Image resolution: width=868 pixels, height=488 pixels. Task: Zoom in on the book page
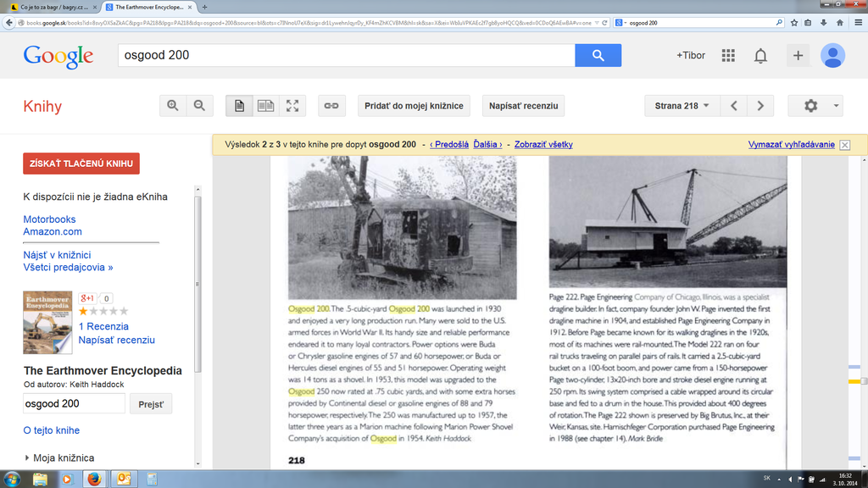[x=173, y=106]
